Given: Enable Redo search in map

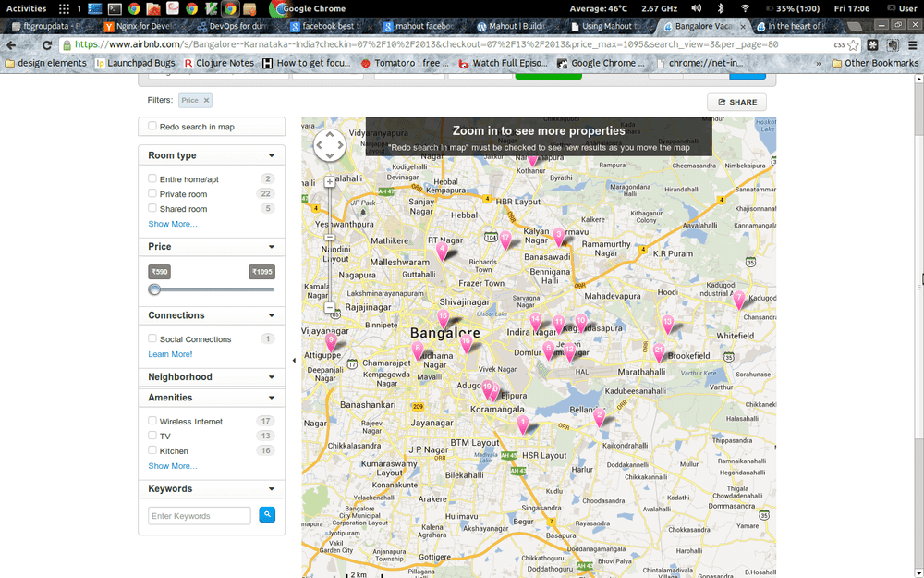Looking at the screenshot, I should pyautogui.click(x=152, y=126).
